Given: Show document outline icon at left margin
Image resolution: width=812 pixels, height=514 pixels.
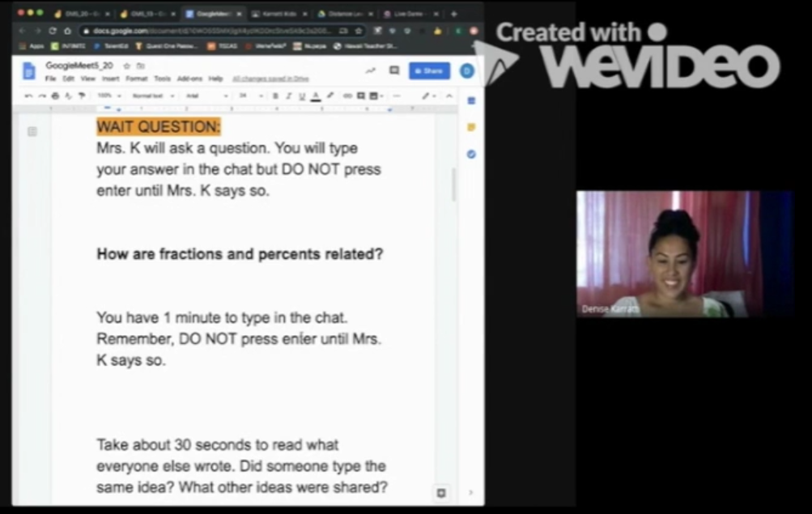Looking at the screenshot, I should point(32,131).
